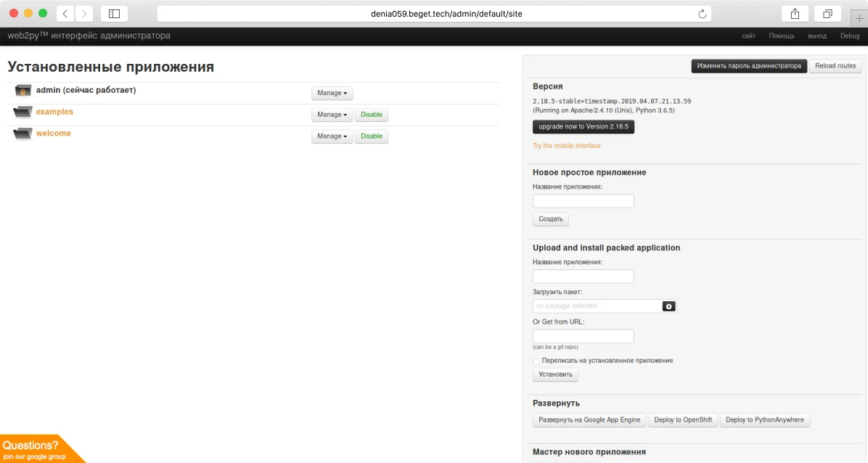This screenshot has height=463, width=868.
Task: Click the examples app folder icon
Action: (x=23, y=112)
